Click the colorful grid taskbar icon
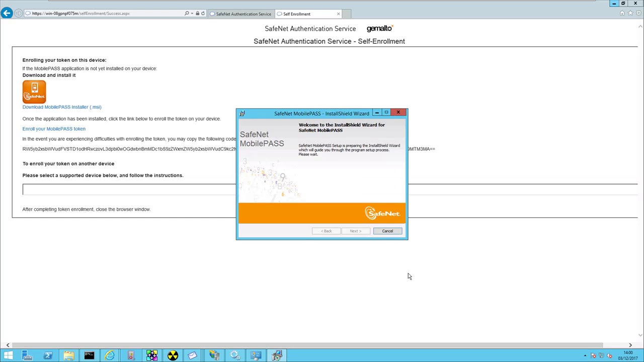The width and height of the screenshot is (644, 362). pyautogui.click(x=151, y=356)
